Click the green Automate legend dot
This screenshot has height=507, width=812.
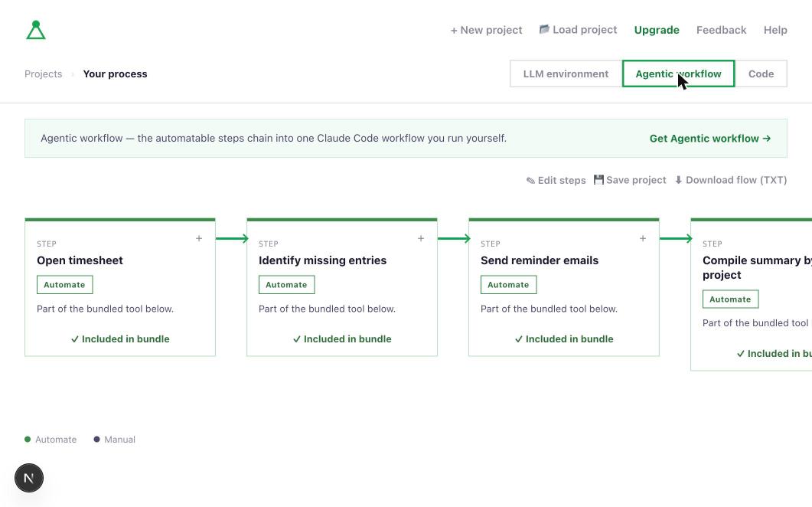coord(28,439)
